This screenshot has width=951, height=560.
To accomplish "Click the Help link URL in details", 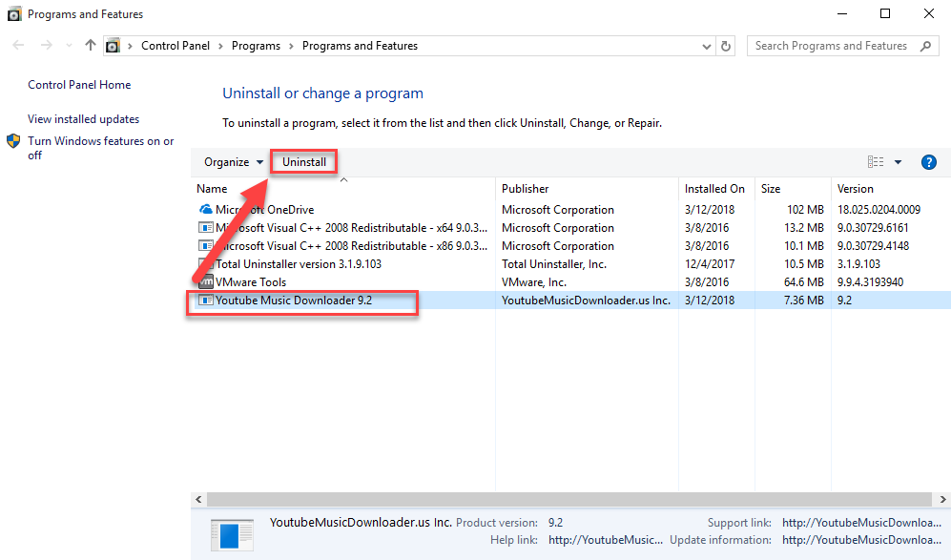I will [x=606, y=540].
